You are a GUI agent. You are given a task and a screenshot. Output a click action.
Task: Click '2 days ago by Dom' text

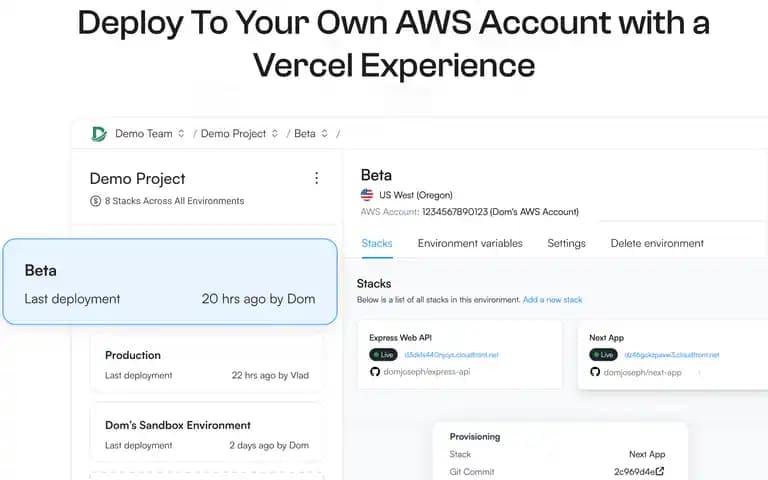coord(269,445)
